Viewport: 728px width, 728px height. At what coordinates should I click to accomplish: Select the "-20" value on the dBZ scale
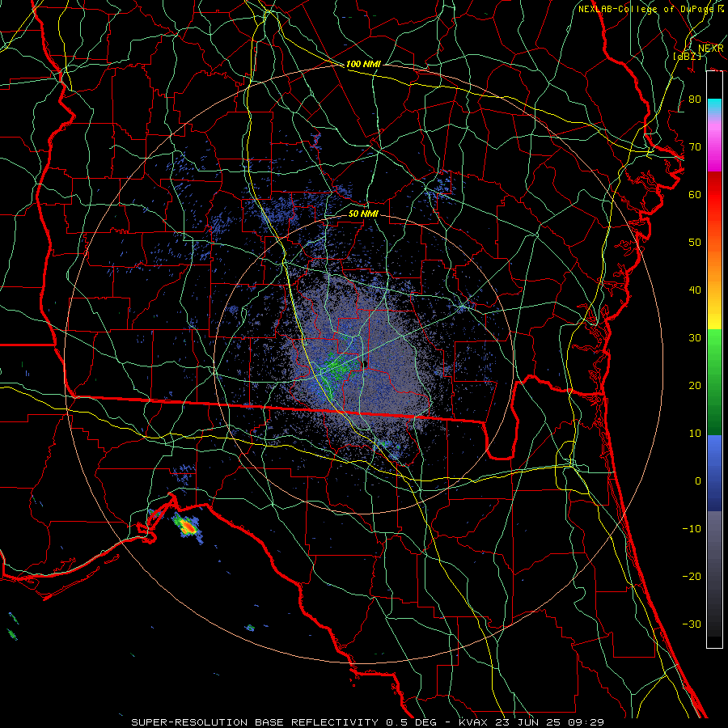tap(692, 576)
